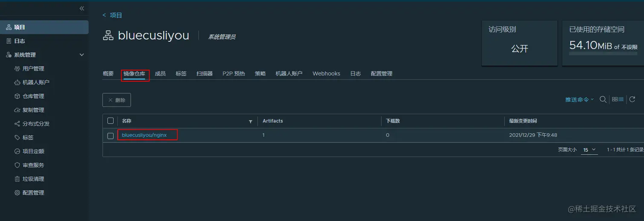Switch to the P2P 预热 tab

(234, 74)
